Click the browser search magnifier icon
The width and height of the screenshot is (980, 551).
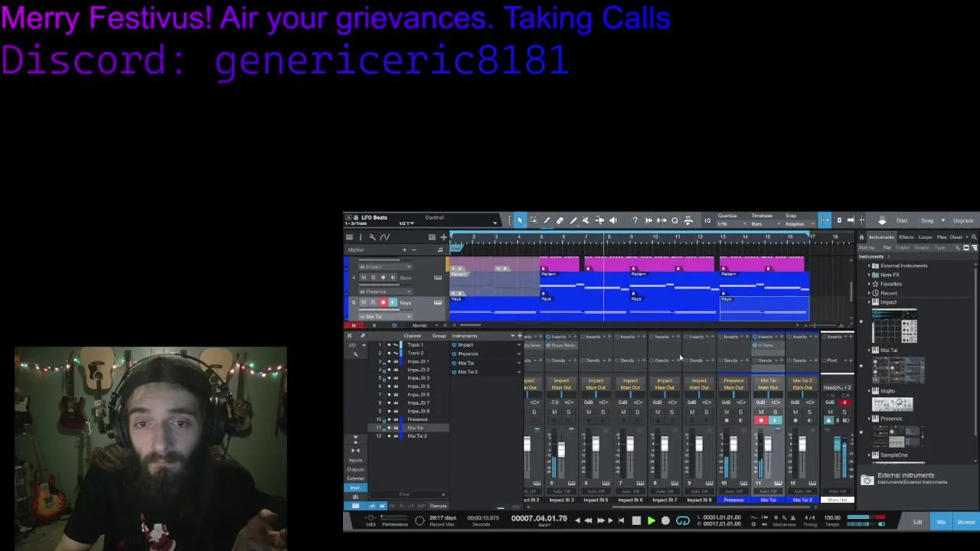(974, 237)
